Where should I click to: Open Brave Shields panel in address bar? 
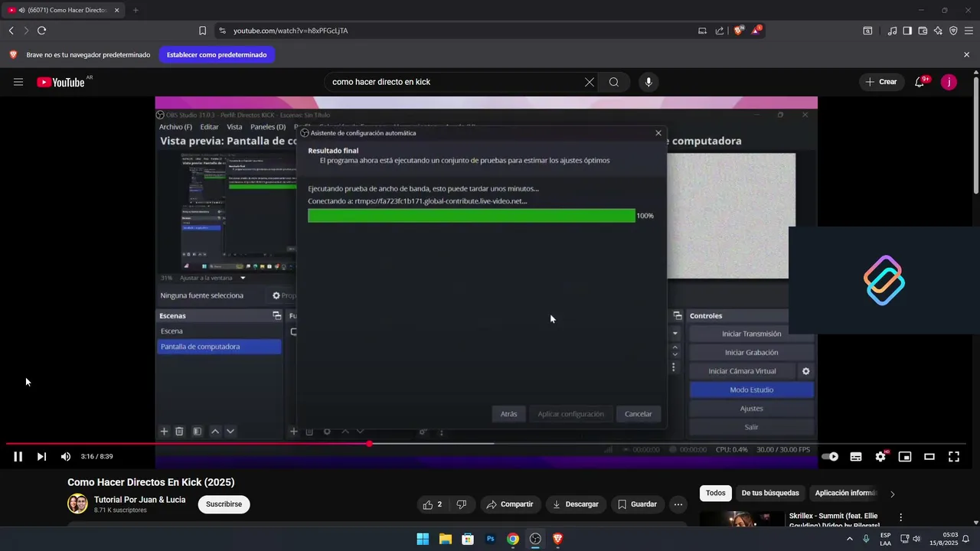tap(739, 31)
